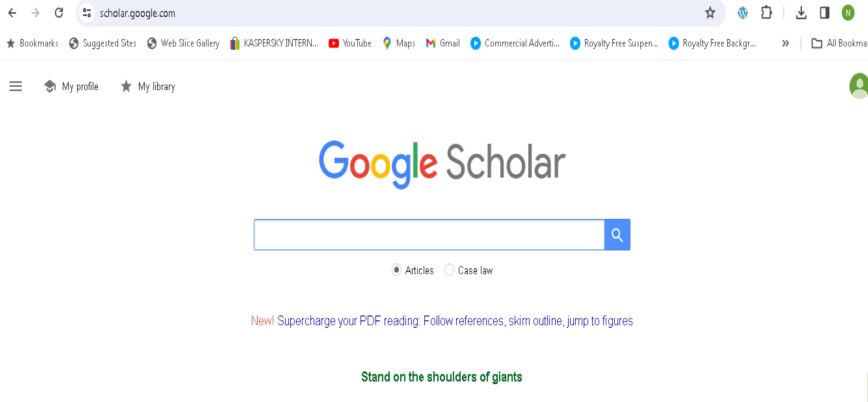Open the browser Extensions puzzle icon
Screen dimensions: 868x402
pyautogui.click(x=766, y=13)
